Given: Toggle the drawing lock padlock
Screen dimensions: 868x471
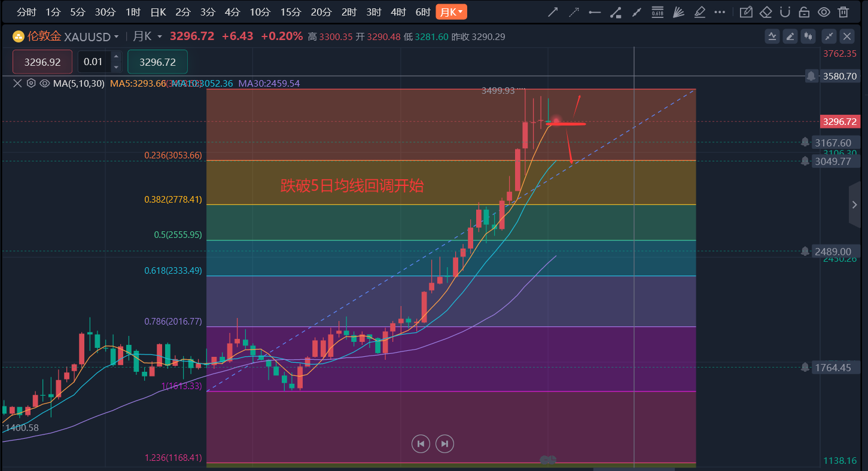Looking at the screenshot, I should click(x=805, y=12).
